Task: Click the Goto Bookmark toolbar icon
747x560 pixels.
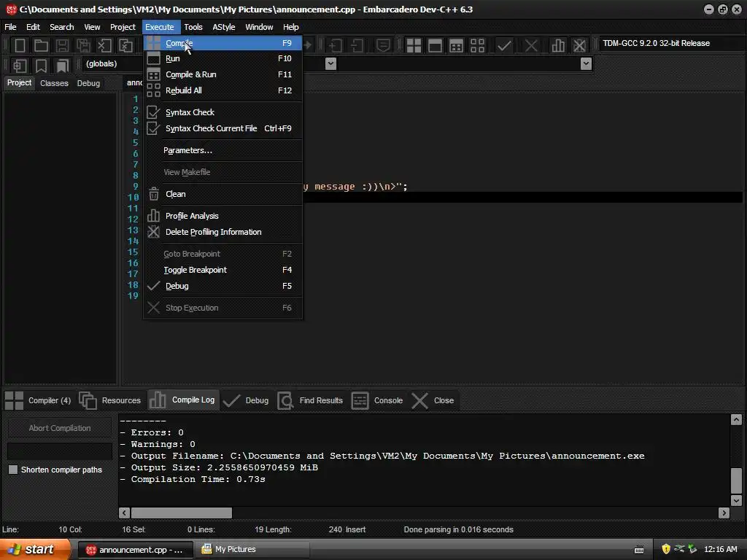Action: point(63,65)
